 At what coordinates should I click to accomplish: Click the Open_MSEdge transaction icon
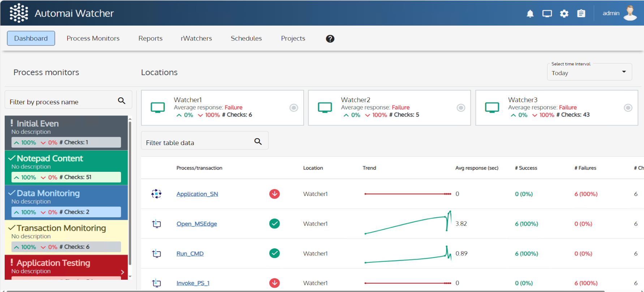pos(156,224)
